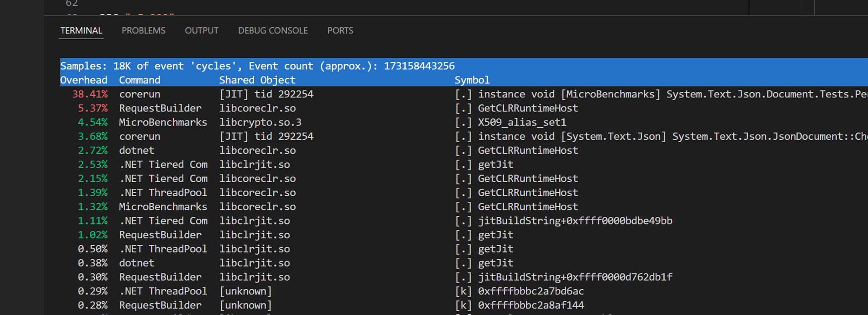Click the Samples event count header line
The image size is (868, 315).
point(257,66)
